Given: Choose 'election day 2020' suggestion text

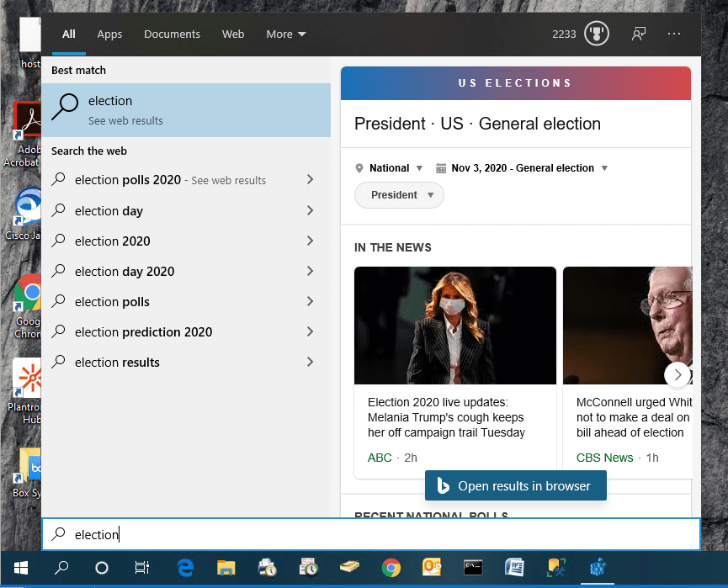Looking at the screenshot, I should [125, 272].
